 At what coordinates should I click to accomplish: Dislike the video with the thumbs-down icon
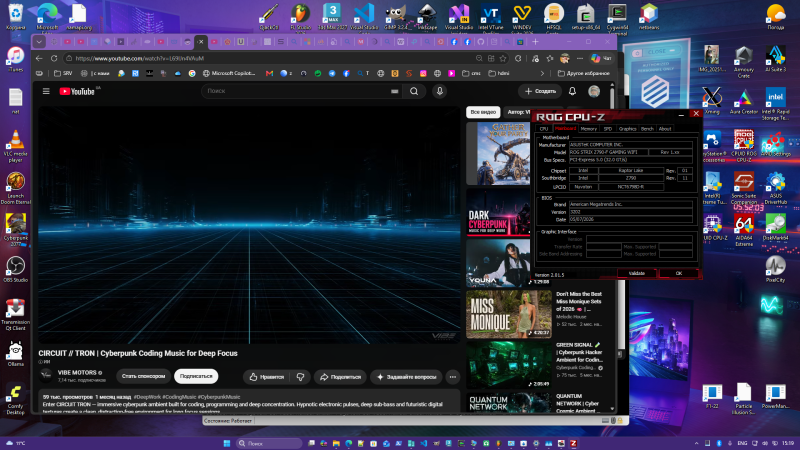[301, 377]
